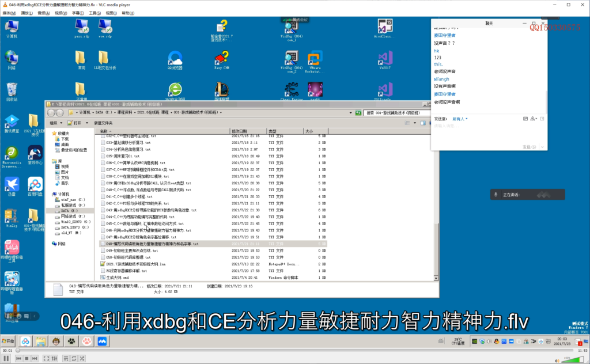This screenshot has height=364, width=590.
Task: Open the VLC 帮助(H) menu
Action: [128, 13]
